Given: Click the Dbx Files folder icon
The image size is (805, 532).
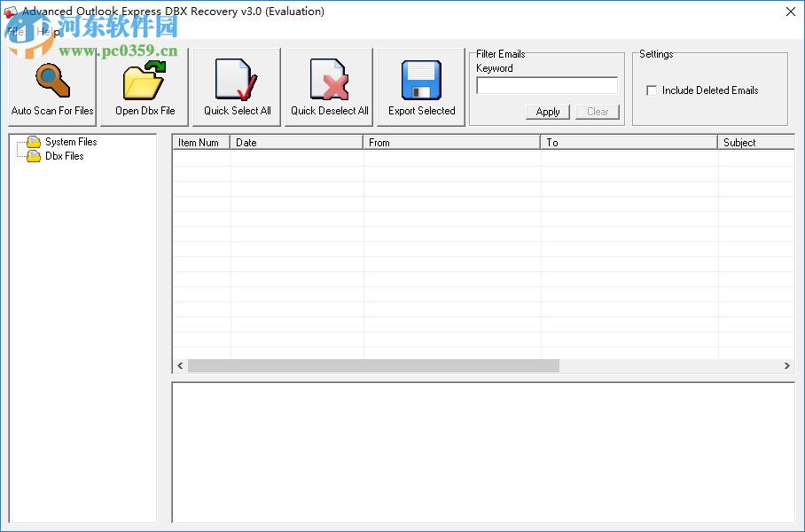Looking at the screenshot, I should click(33, 156).
